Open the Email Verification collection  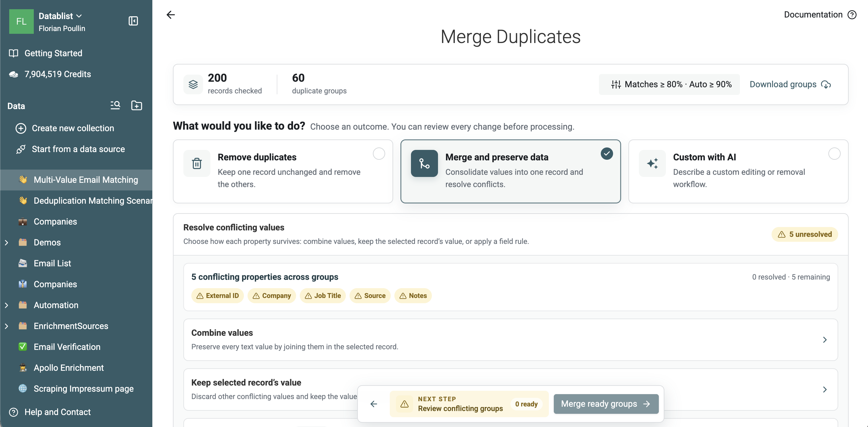pyautogui.click(x=76, y=347)
